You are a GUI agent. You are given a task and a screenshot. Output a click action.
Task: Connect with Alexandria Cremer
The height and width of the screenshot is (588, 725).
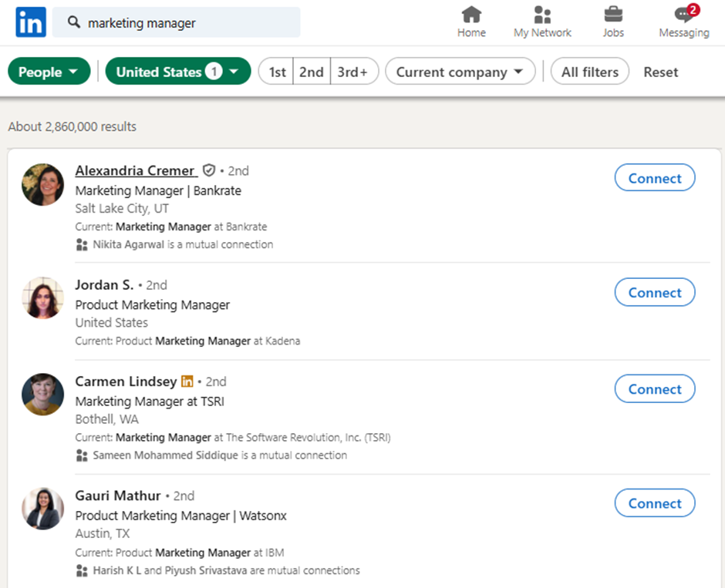(x=655, y=178)
